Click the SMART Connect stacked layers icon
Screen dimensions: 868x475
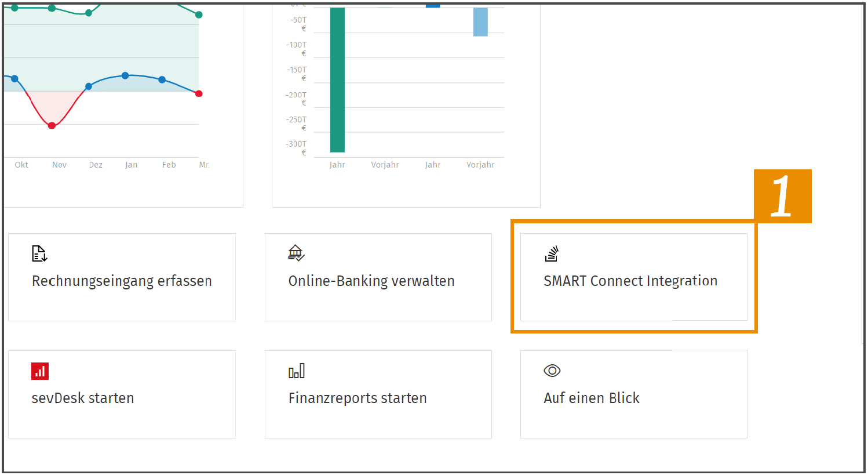[552, 253]
